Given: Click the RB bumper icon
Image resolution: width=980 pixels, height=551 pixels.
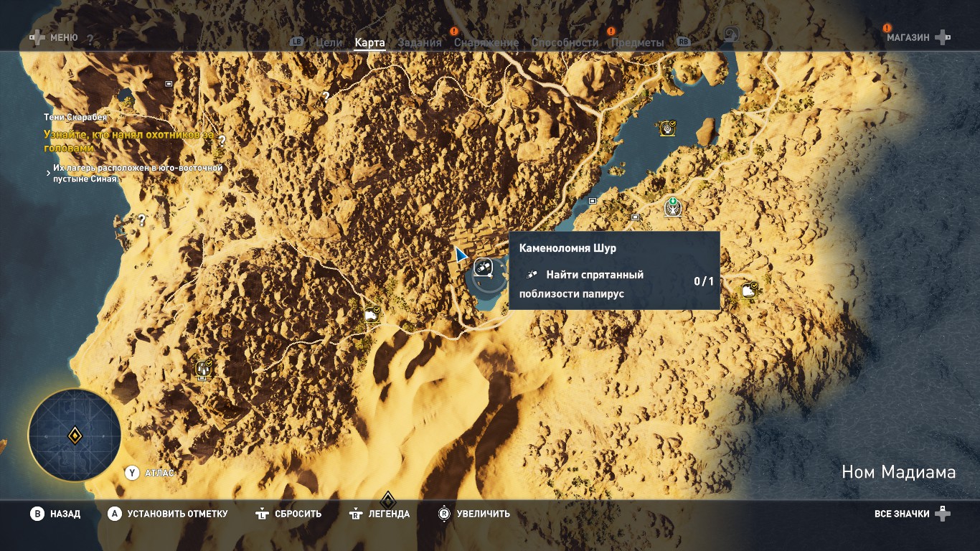Looking at the screenshot, I should [x=683, y=42].
